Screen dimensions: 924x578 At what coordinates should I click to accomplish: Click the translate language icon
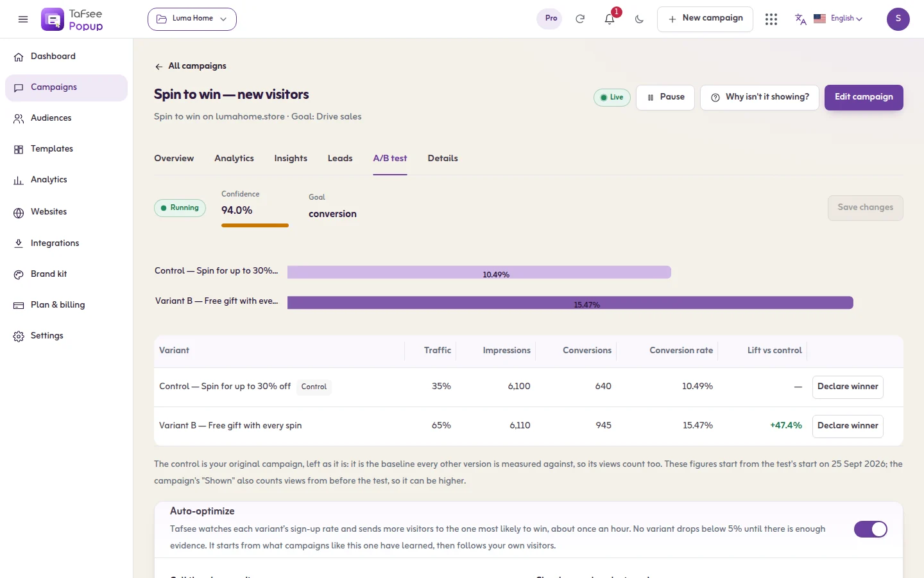click(800, 19)
